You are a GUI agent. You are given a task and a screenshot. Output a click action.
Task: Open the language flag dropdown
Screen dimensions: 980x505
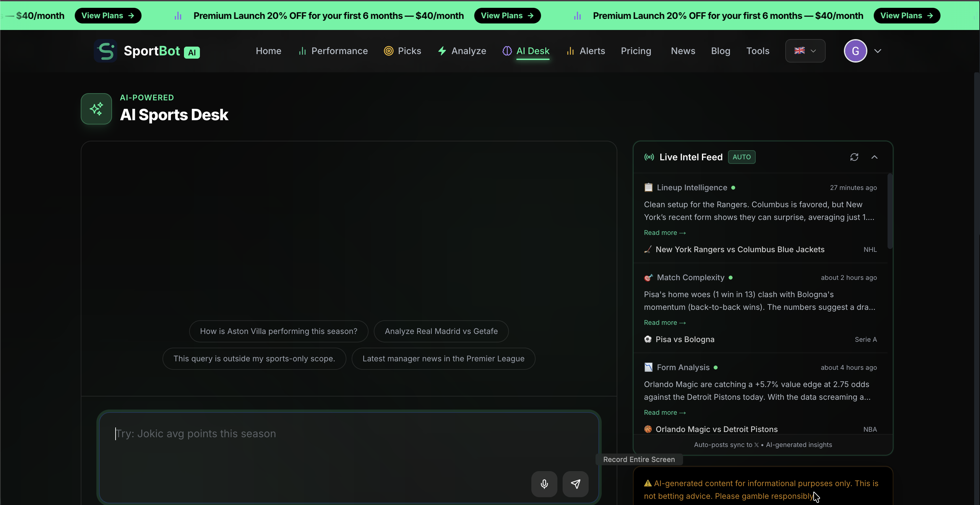pyautogui.click(x=805, y=51)
